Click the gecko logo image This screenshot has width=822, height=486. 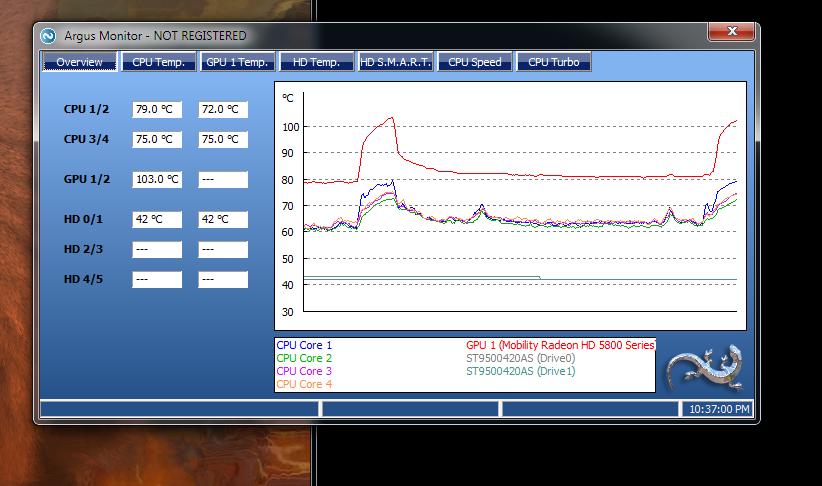point(705,367)
